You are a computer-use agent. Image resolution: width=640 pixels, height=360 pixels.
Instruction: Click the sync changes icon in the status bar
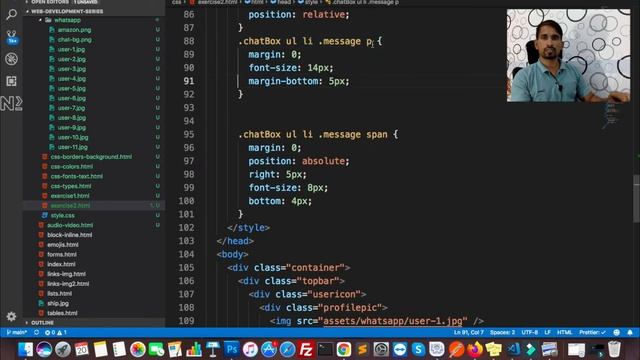click(36, 333)
